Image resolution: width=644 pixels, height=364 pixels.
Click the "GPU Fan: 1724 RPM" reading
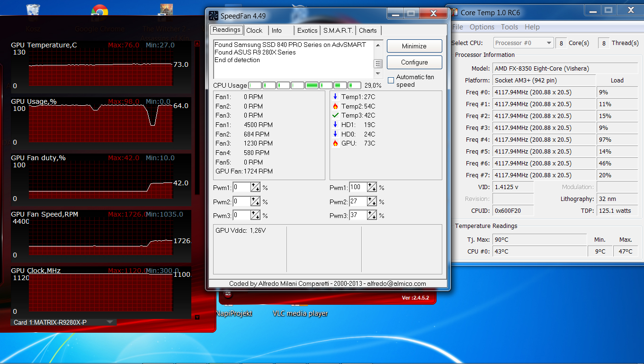[244, 171]
